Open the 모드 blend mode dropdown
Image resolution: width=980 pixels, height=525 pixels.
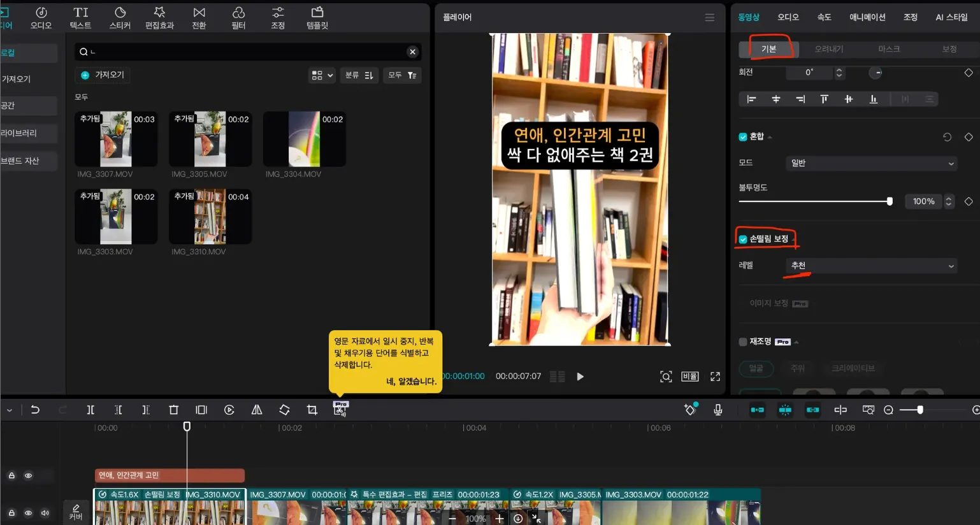click(x=872, y=163)
